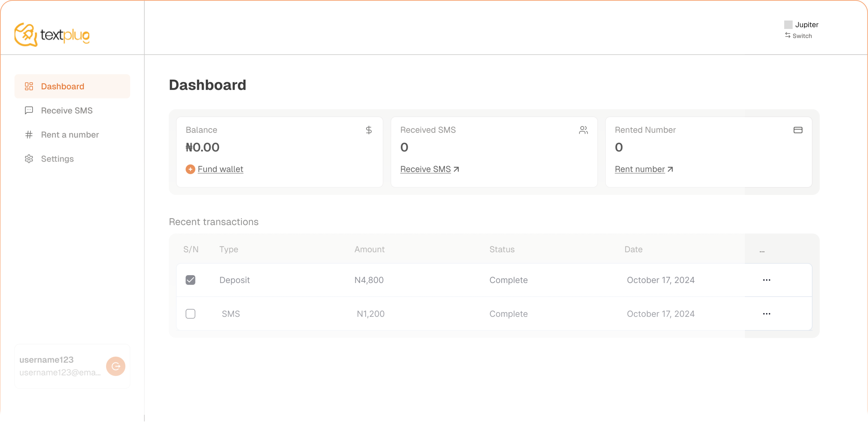The image size is (868, 422).
Task: Click the Fund wallet link
Action: tap(220, 169)
